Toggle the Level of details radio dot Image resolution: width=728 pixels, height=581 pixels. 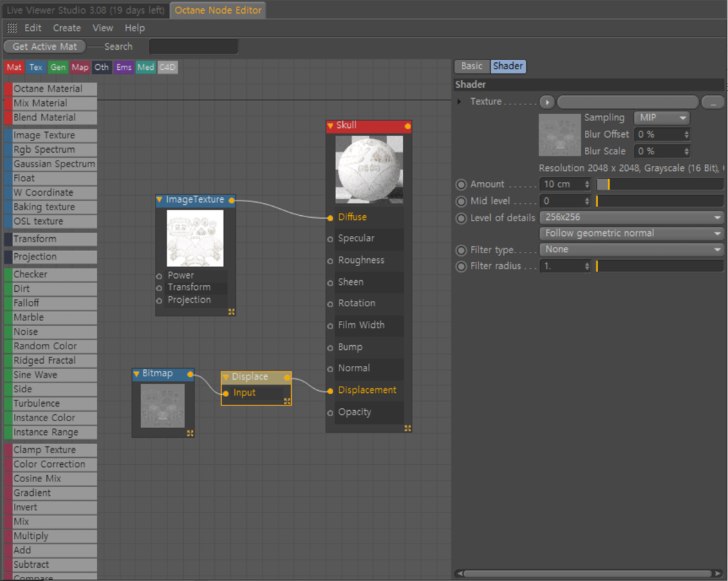point(461,219)
